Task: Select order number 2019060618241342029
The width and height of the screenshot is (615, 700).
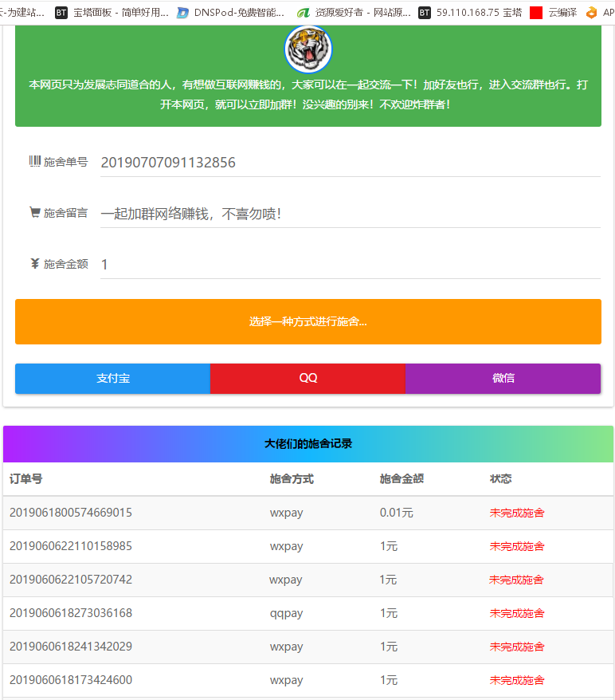Action: (70, 647)
